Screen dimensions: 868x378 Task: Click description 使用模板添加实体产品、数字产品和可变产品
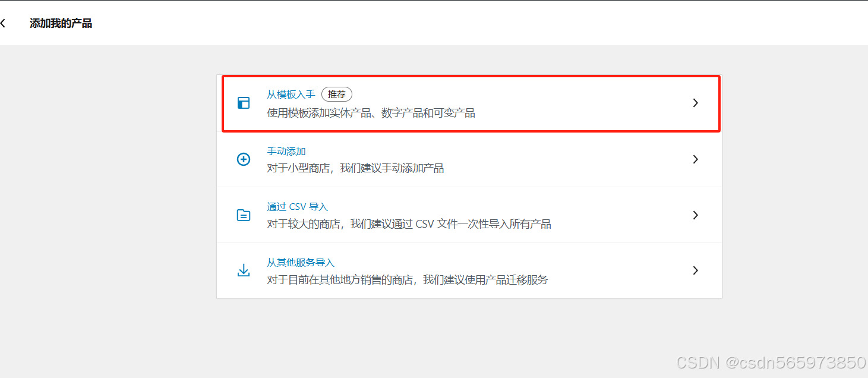pyautogui.click(x=371, y=113)
